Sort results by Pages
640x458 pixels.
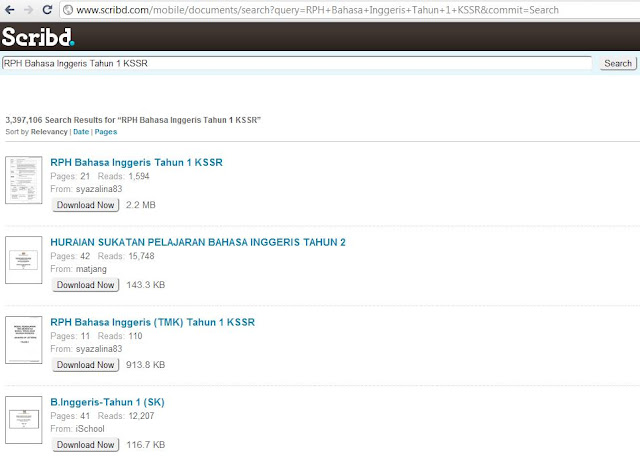[106, 132]
